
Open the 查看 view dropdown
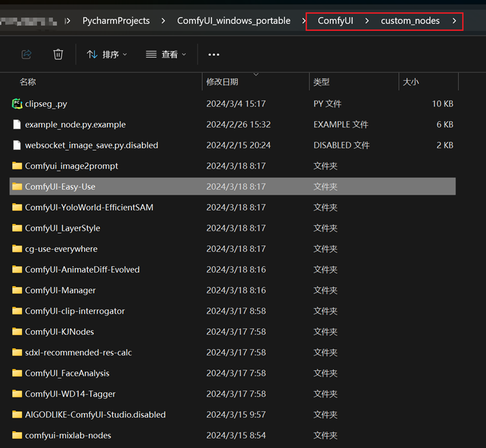click(166, 54)
